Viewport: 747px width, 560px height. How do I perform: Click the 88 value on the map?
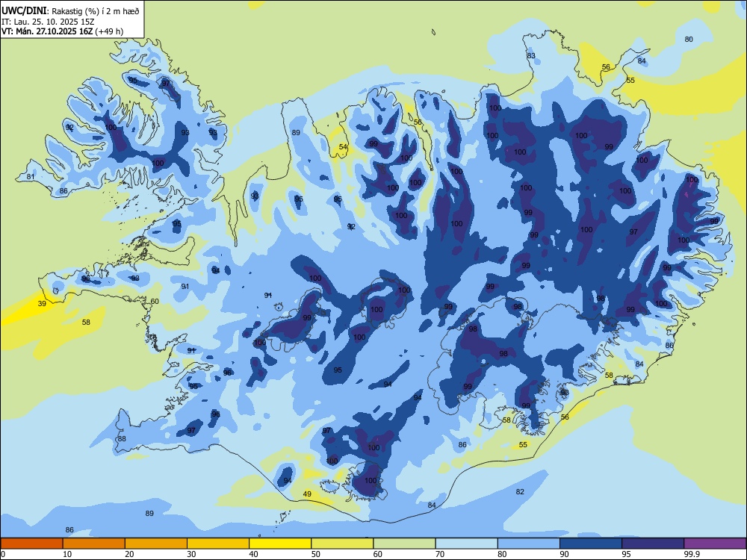[x=122, y=438]
